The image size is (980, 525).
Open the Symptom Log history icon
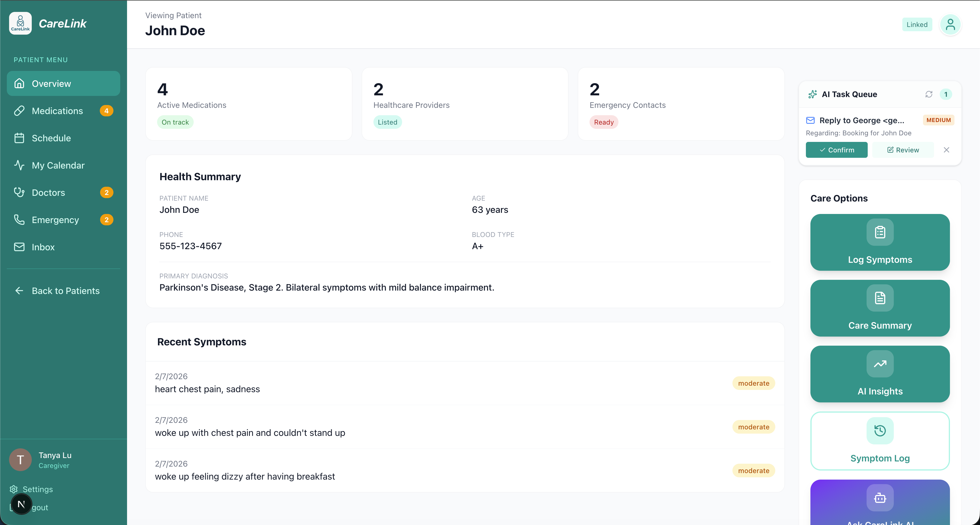click(x=880, y=430)
